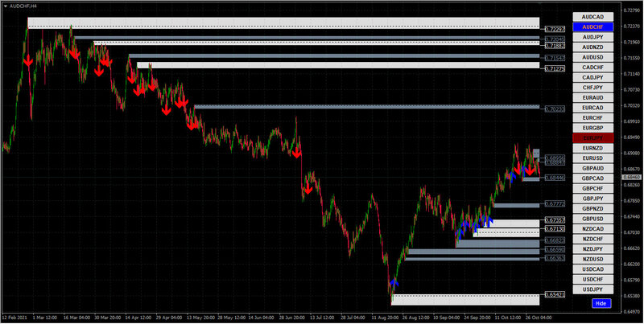Load the GBPAUD pair
Screen dimensions: 644x324
click(x=593, y=168)
